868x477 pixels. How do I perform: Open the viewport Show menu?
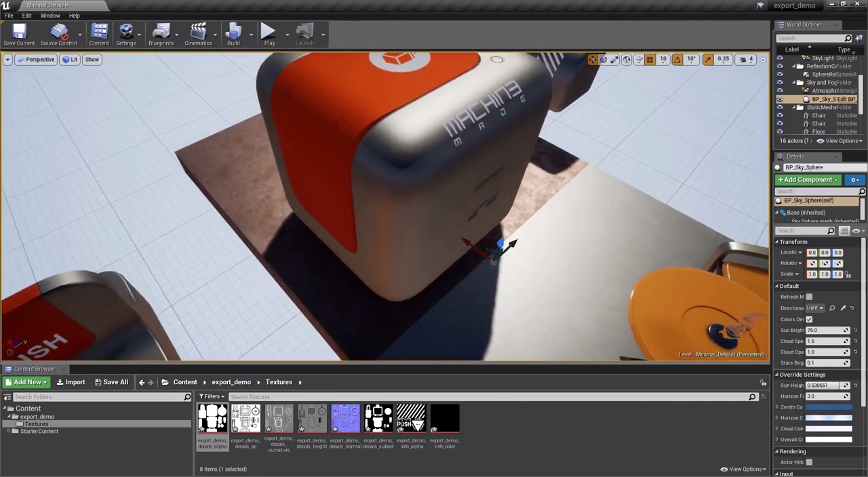click(92, 60)
